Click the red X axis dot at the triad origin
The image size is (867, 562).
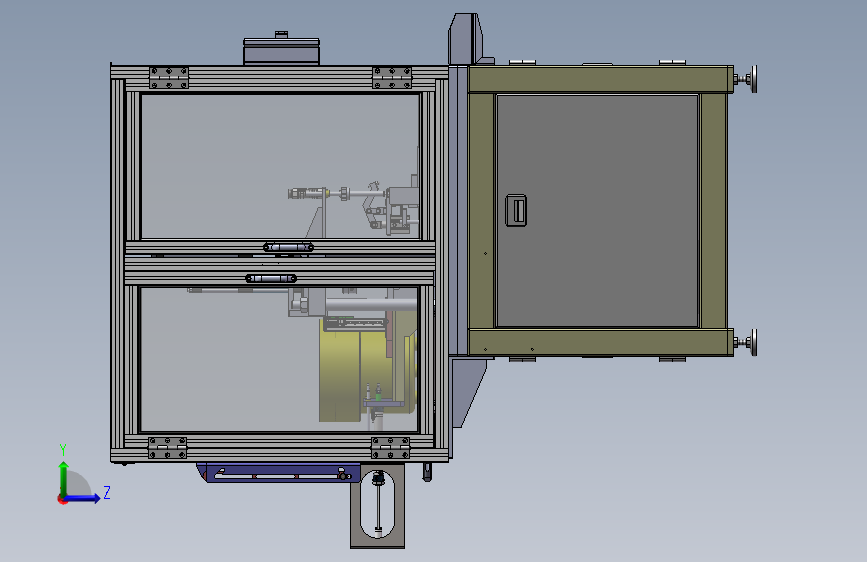coord(62,499)
